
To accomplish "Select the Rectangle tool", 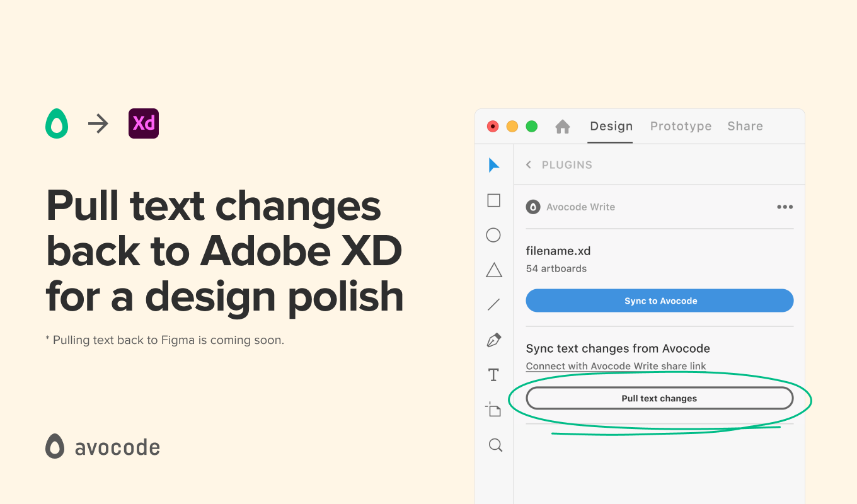I will click(494, 200).
